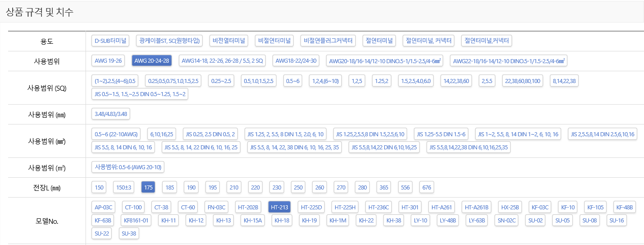
Task: Select model HT-236C
Action: pyautogui.click(x=379, y=208)
